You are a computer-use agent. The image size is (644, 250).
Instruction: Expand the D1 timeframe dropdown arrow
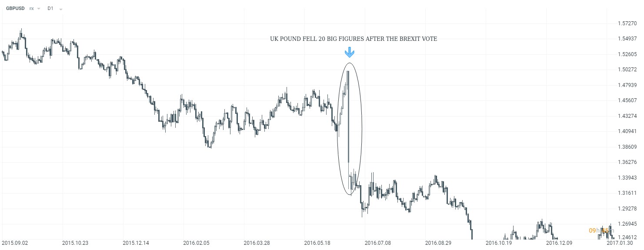point(60,9)
